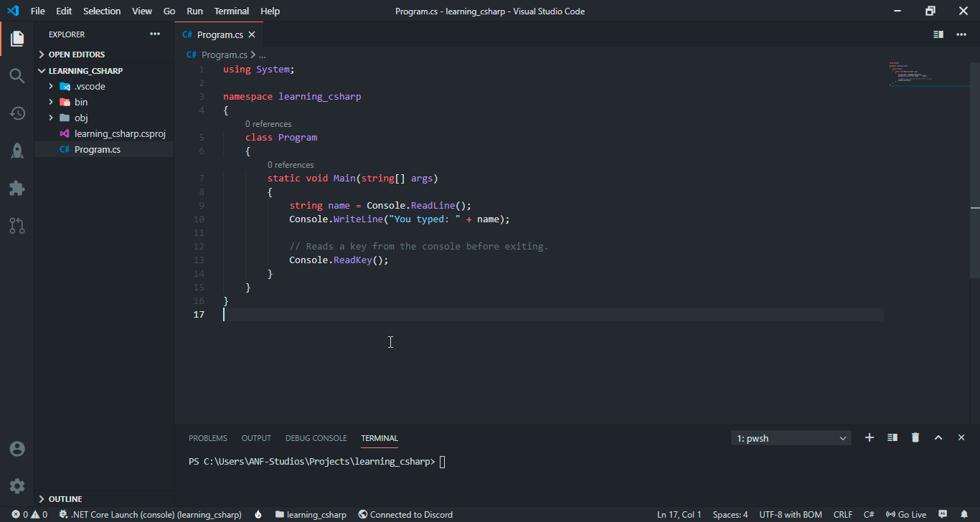Select the Source Control sidebar icon

point(17,226)
